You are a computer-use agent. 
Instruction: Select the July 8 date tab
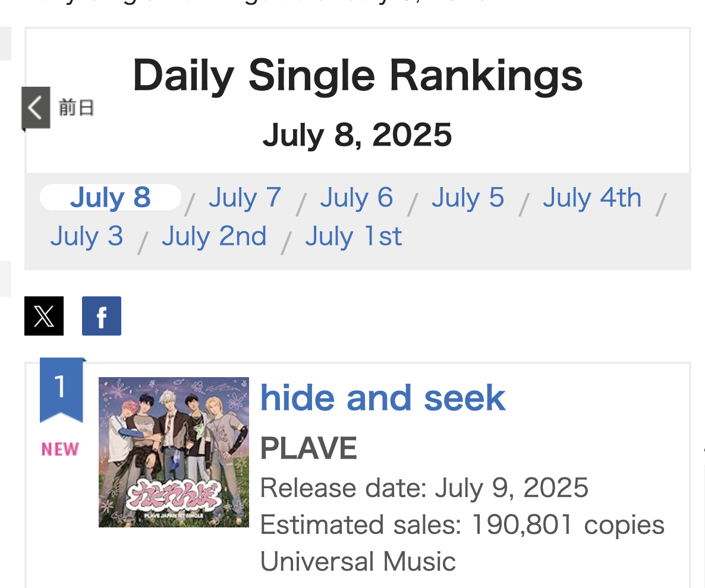point(111,198)
